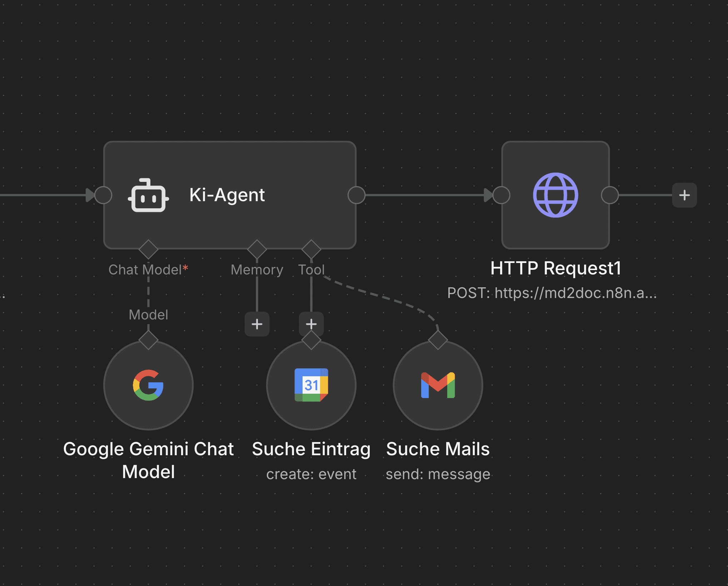Click the Ki-Agent node title
Viewport: 728px width, 586px height.
tap(227, 195)
